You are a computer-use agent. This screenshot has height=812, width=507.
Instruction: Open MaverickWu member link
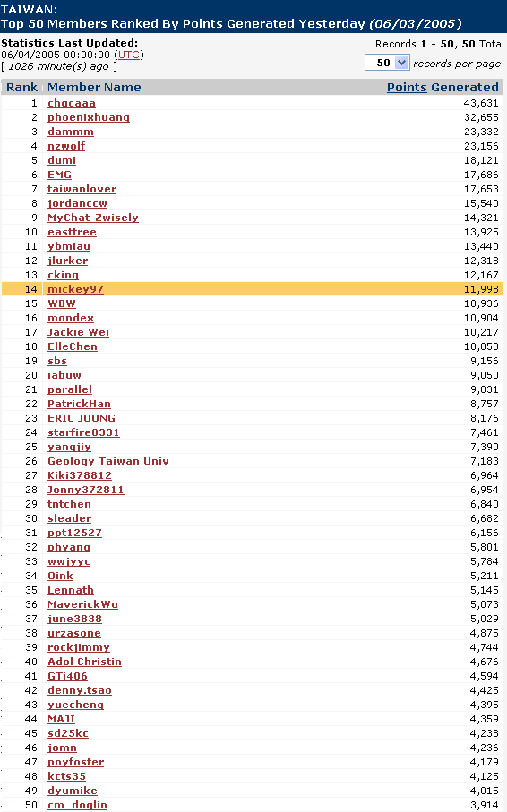(83, 604)
